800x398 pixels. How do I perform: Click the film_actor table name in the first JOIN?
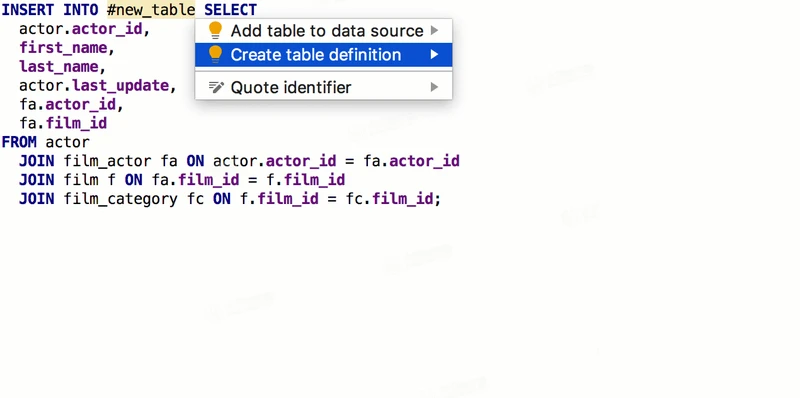107,161
